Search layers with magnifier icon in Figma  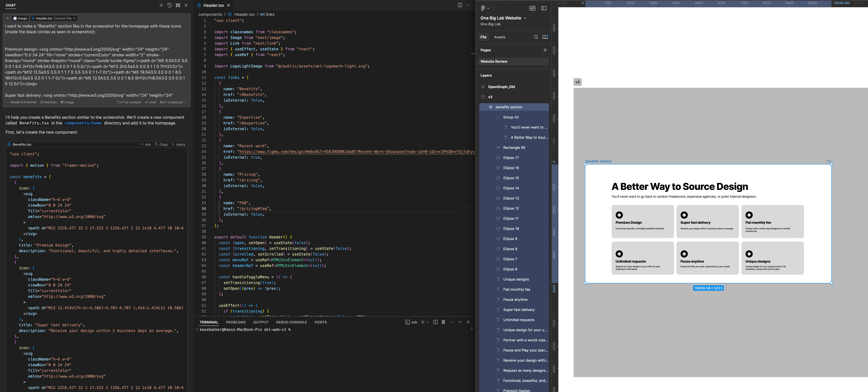point(536,37)
